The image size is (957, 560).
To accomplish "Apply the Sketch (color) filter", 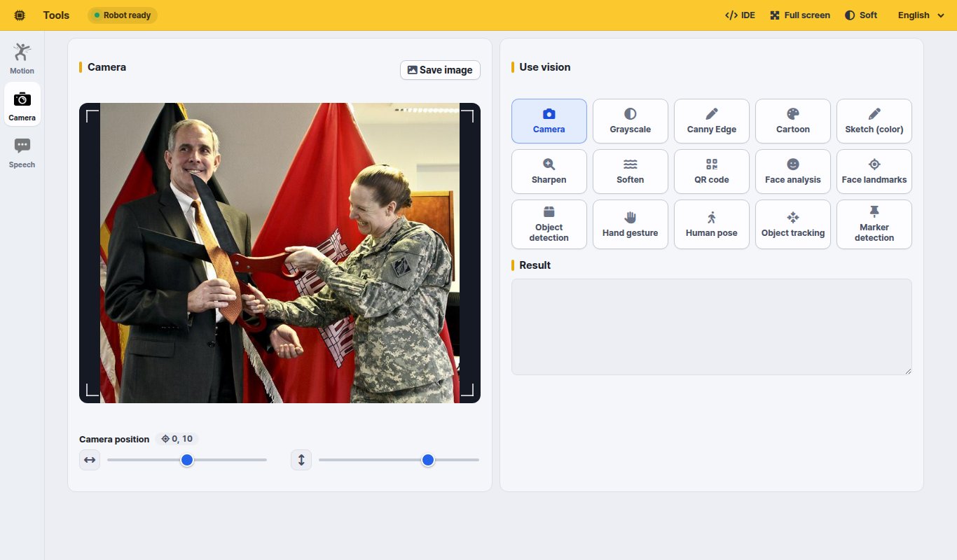I will [x=874, y=121].
